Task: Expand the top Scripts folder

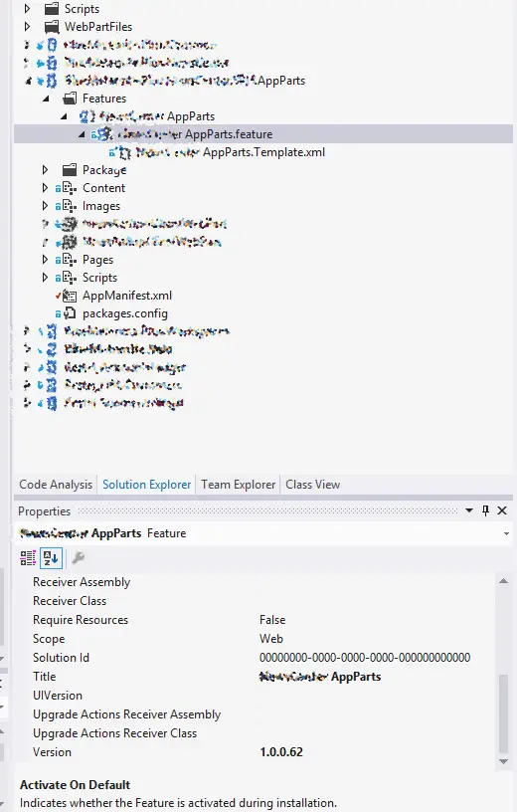Action: [28, 8]
